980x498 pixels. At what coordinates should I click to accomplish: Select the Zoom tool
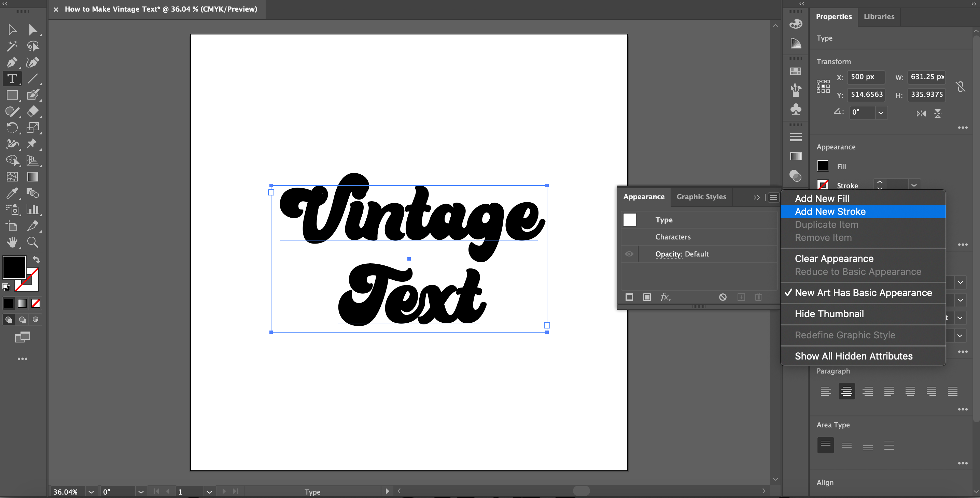click(x=33, y=242)
